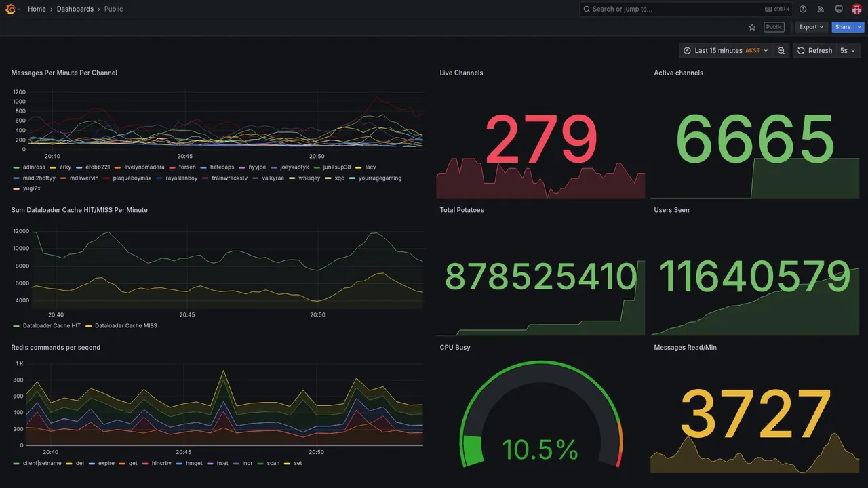Click the Public badge label

point(774,27)
